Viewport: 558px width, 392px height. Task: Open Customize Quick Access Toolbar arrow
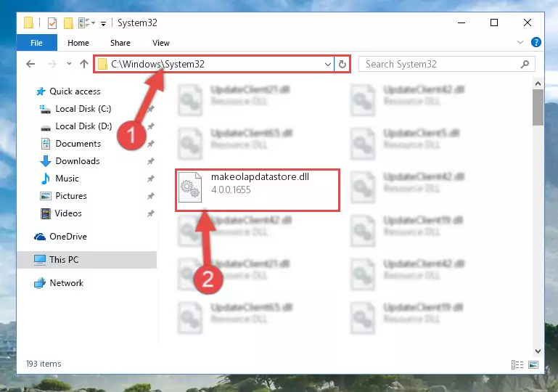point(103,24)
